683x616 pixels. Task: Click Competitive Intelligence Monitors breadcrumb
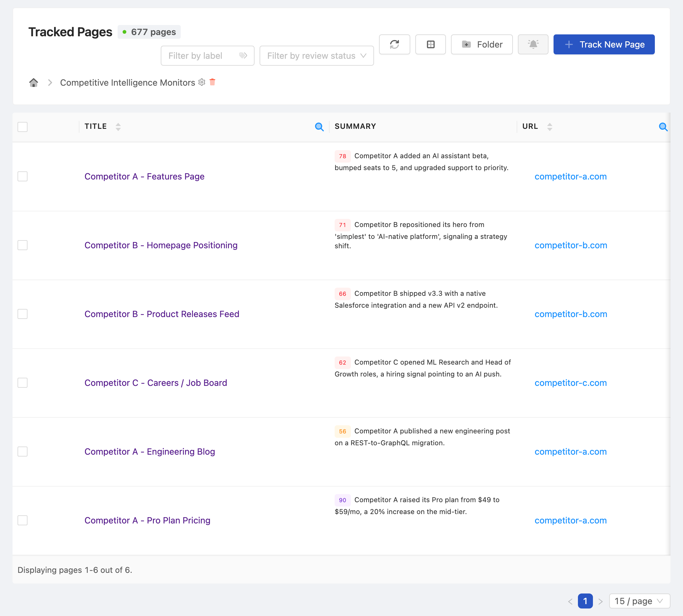click(x=128, y=83)
